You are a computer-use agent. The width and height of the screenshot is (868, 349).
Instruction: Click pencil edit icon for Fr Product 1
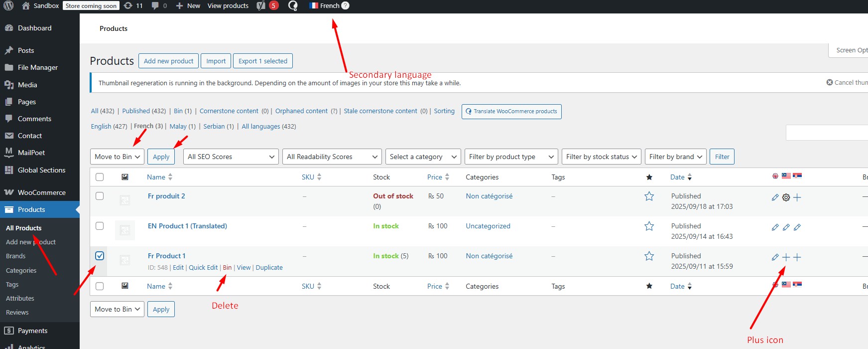(x=775, y=257)
